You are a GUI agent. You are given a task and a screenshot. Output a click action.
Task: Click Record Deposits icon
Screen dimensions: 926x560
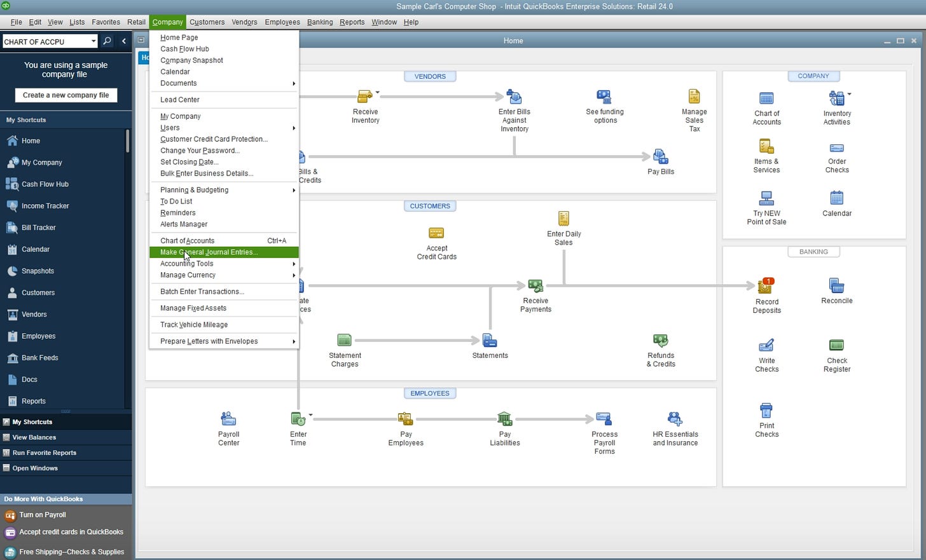point(766,286)
